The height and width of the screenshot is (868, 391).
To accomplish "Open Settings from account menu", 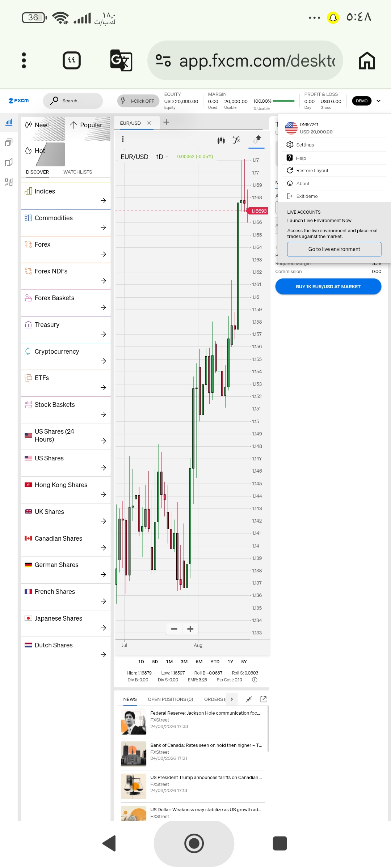I will (x=334, y=145).
